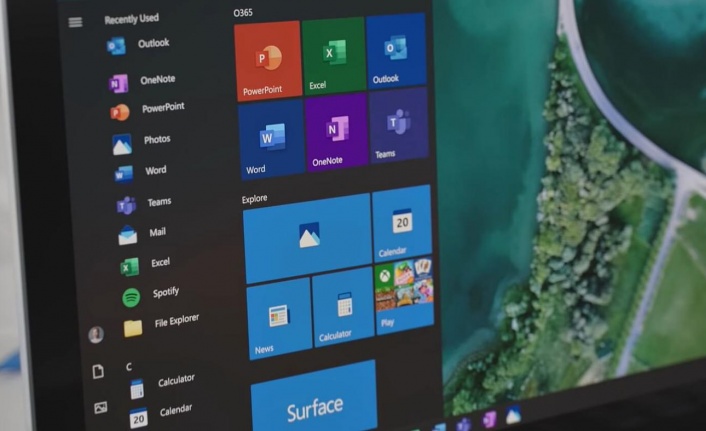Open Calendar under the C section
This screenshot has height=431, width=706.
pos(161,414)
